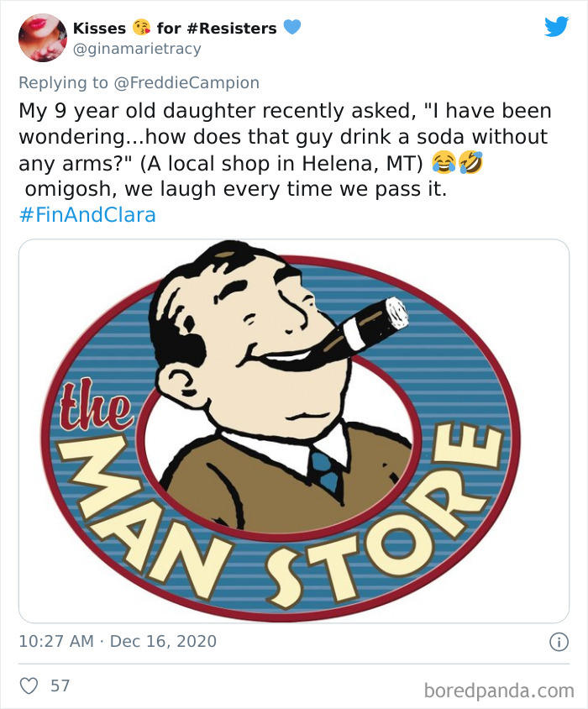Open the #FinAndClara hashtag
588x709 pixels.
coord(87,215)
